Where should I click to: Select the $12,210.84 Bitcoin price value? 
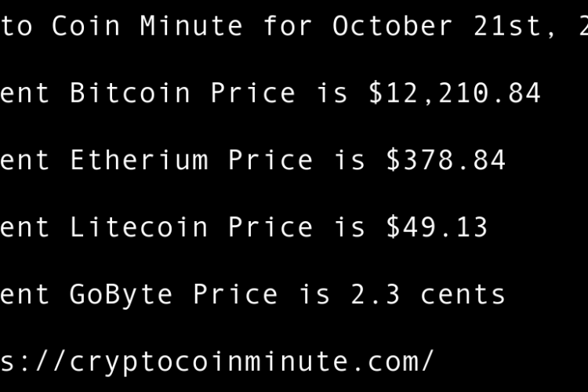point(455,93)
